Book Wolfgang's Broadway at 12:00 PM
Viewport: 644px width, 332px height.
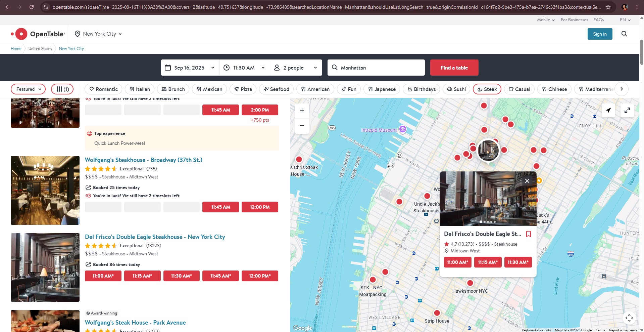260,207
